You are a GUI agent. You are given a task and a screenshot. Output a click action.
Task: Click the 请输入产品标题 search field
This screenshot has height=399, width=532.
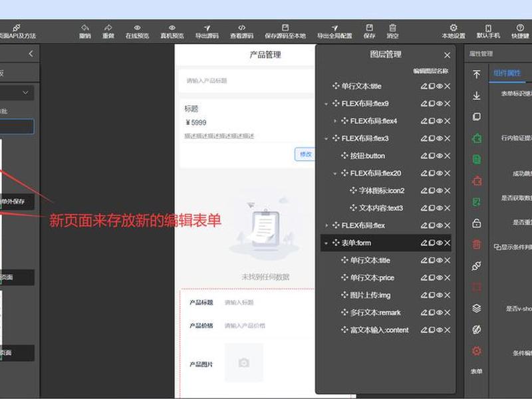(x=247, y=80)
